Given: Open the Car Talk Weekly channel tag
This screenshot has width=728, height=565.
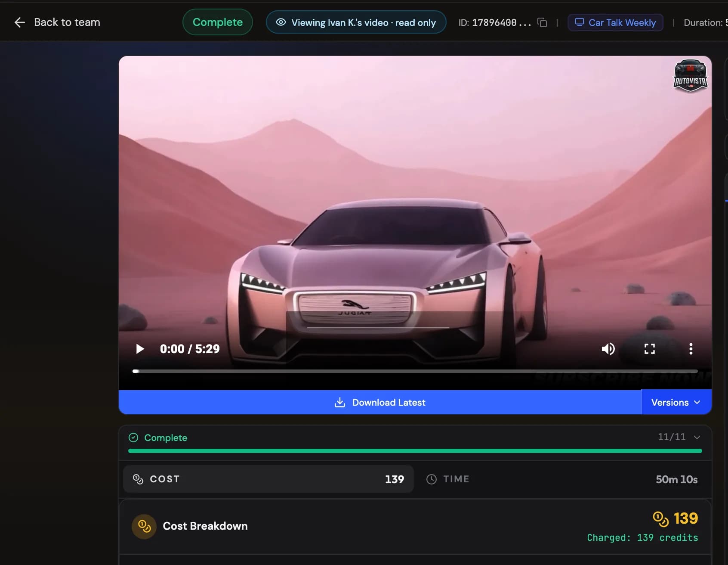Looking at the screenshot, I should (615, 22).
